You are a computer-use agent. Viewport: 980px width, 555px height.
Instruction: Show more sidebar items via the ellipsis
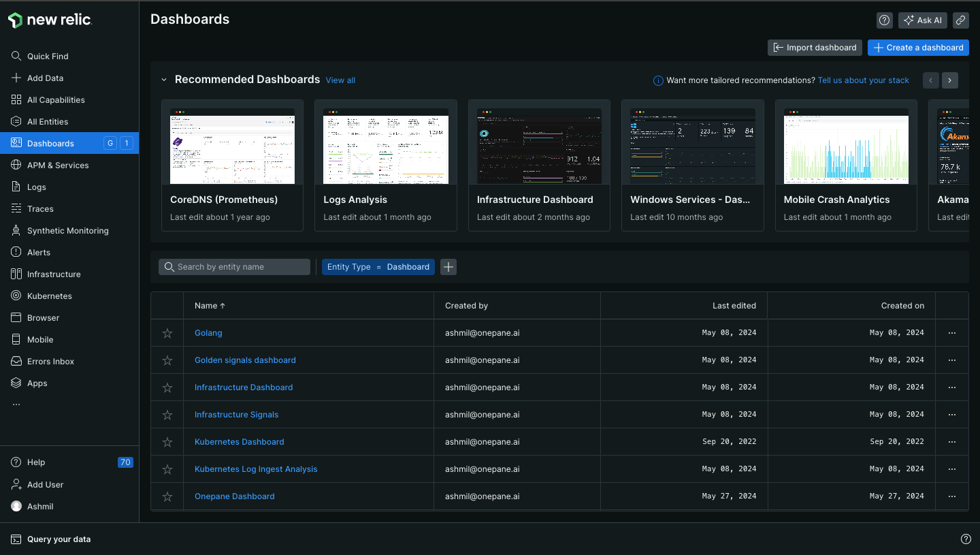pyautogui.click(x=16, y=405)
